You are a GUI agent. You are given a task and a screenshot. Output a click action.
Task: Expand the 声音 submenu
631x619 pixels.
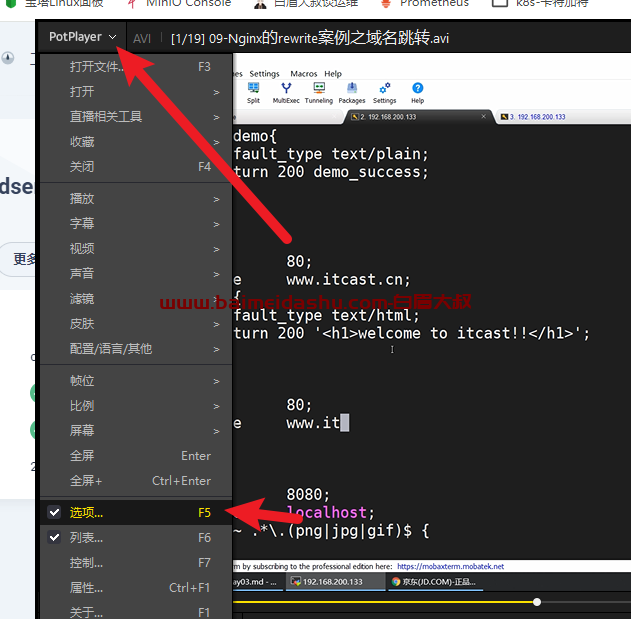pyautogui.click(x=136, y=274)
